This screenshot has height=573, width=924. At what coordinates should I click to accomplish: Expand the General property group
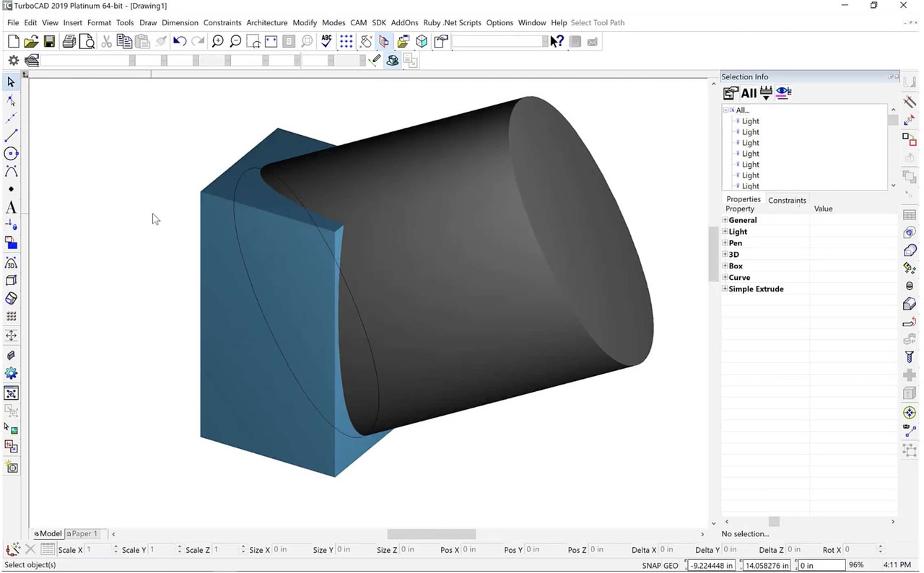pyautogui.click(x=725, y=220)
